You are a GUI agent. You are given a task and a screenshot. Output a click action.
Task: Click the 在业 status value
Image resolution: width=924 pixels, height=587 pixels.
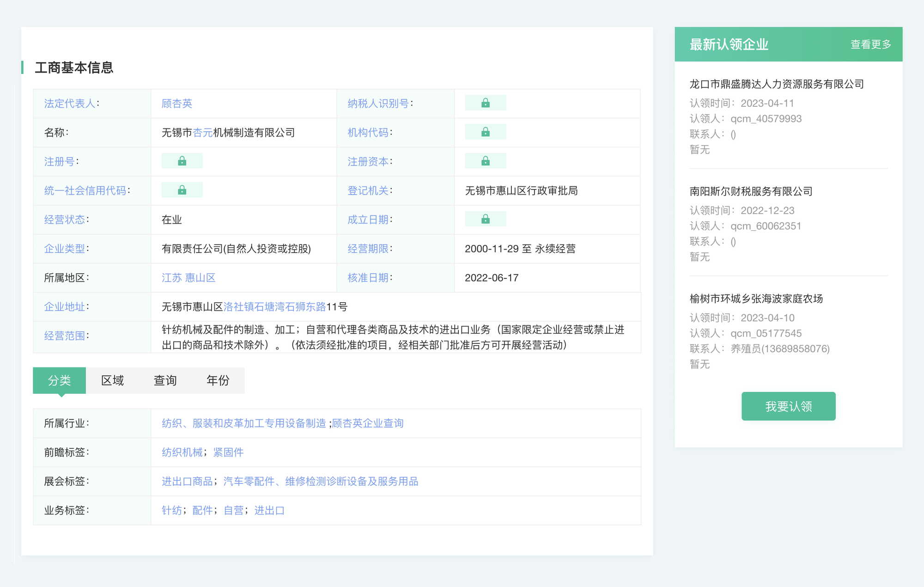pos(172,220)
